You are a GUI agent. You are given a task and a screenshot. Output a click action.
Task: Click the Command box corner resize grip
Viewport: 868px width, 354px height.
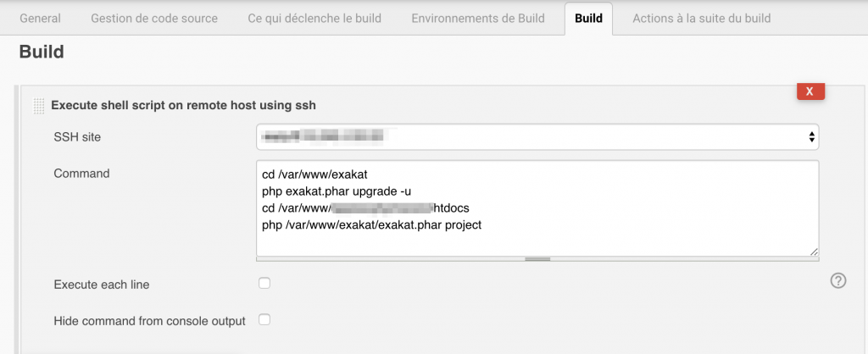pyautogui.click(x=813, y=252)
